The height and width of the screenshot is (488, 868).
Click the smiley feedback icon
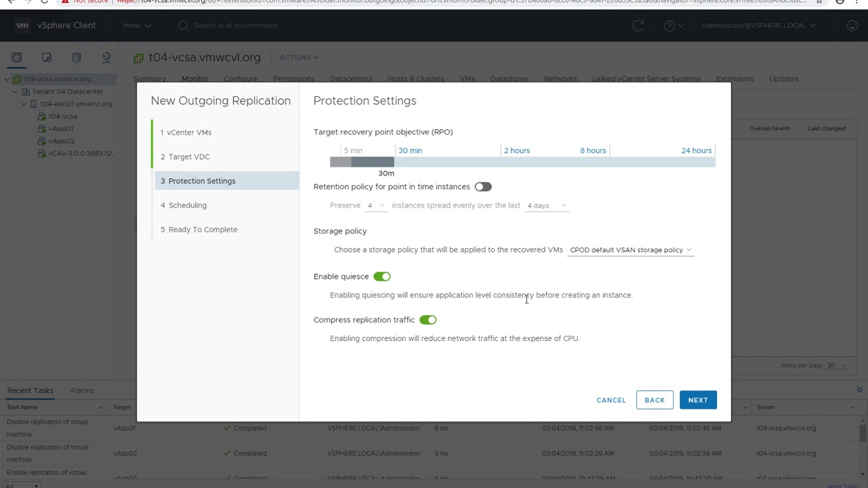pyautogui.click(x=852, y=26)
